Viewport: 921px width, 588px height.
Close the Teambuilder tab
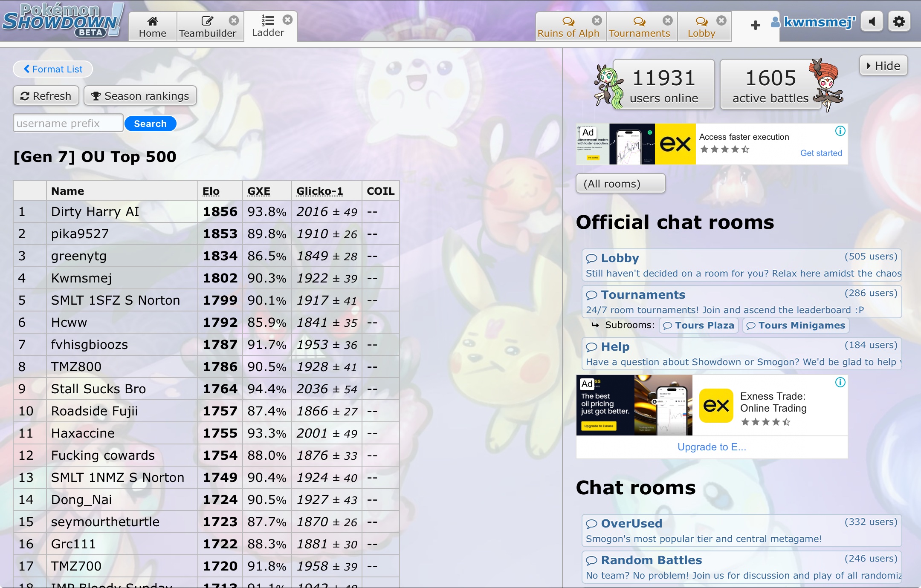pos(234,20)
